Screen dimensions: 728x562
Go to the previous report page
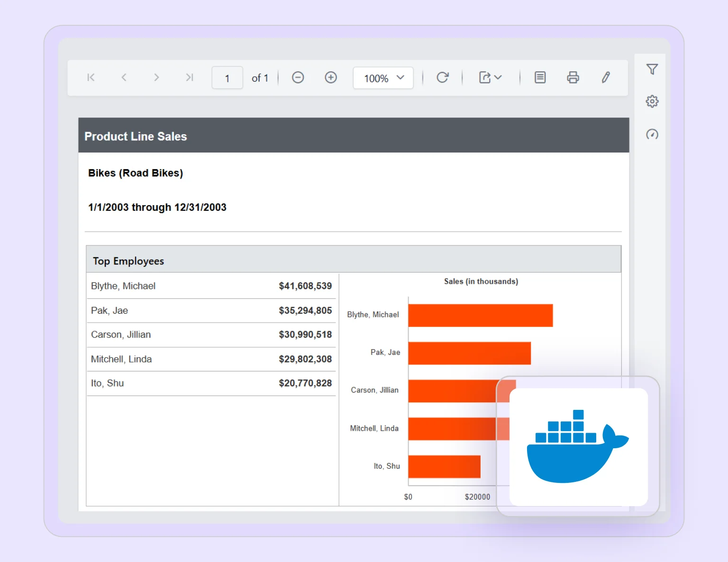pos(124,77)
